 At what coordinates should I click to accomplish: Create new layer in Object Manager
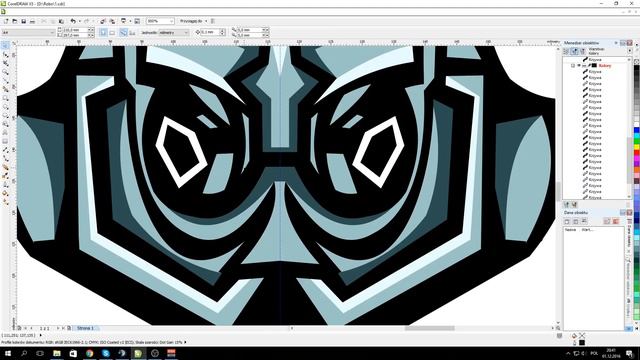tap(567, 204)
